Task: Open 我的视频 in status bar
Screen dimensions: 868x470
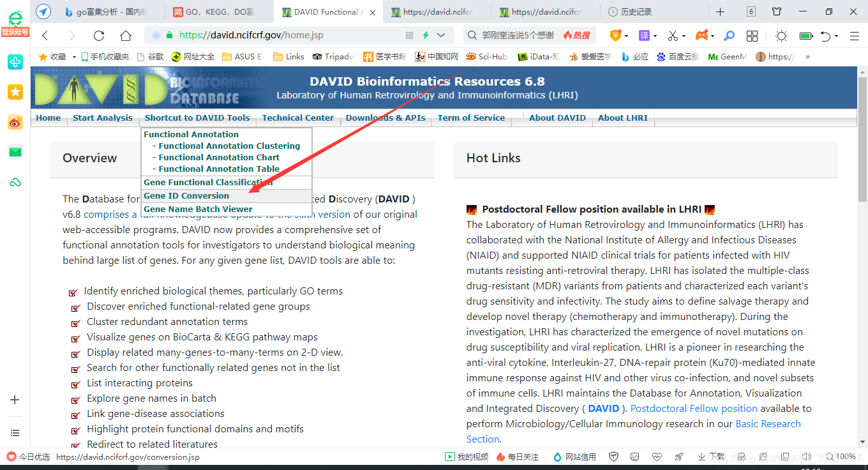Action: [x=467, y=457]
